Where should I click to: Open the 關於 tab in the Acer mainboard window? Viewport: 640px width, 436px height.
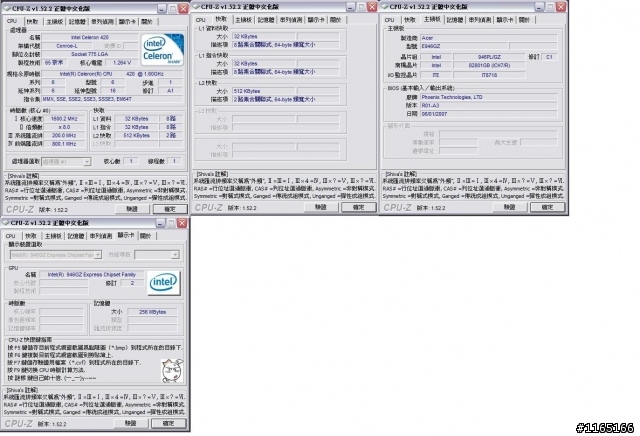click(524, 20)
